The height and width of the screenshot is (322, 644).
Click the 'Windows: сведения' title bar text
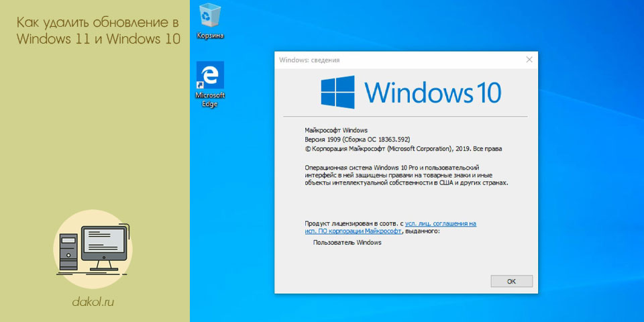[x=309, y=60]
